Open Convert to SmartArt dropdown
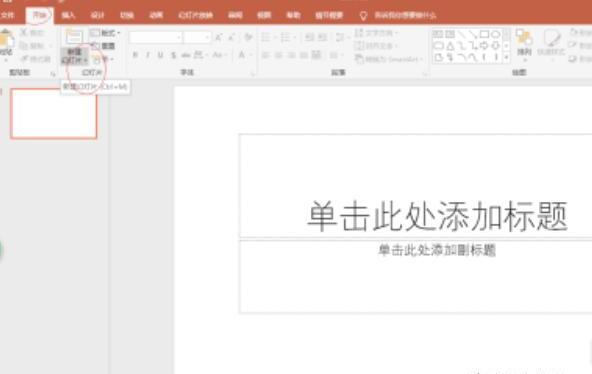The image size is (592, 374). (389, 59)
